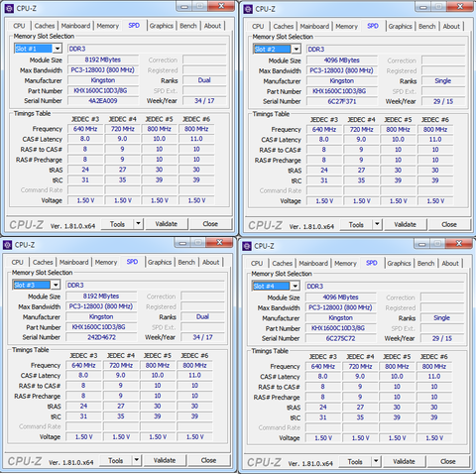476x474 pixels.
Task: Select Memory tab in Slot #2 window
Action: click(x=346, y=27)
